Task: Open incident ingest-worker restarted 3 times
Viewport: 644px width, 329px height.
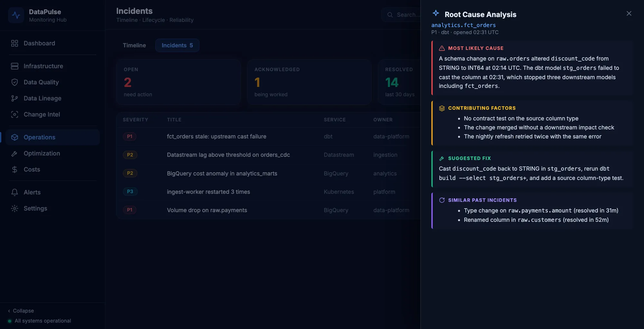Action: coord(268,192)
